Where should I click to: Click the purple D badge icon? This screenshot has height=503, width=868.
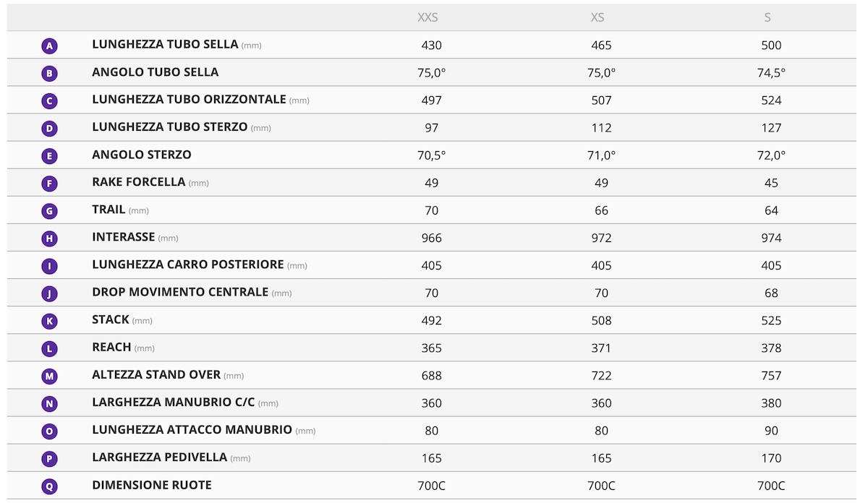coord(49,129)
